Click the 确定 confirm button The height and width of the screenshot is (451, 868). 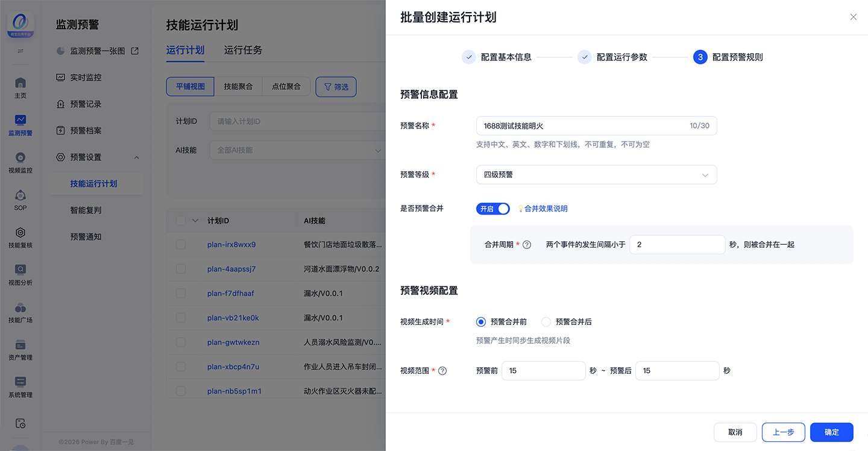tap(832, 432)
